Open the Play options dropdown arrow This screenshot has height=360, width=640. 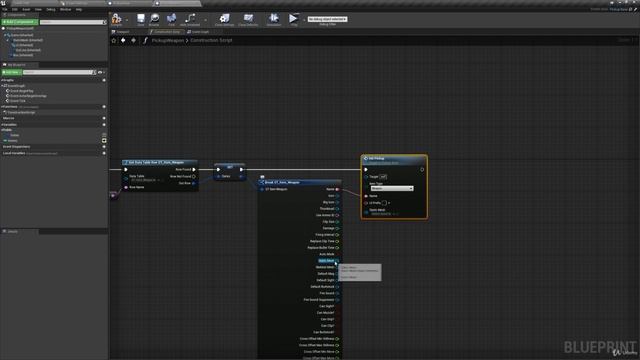[x=304, y=20]
